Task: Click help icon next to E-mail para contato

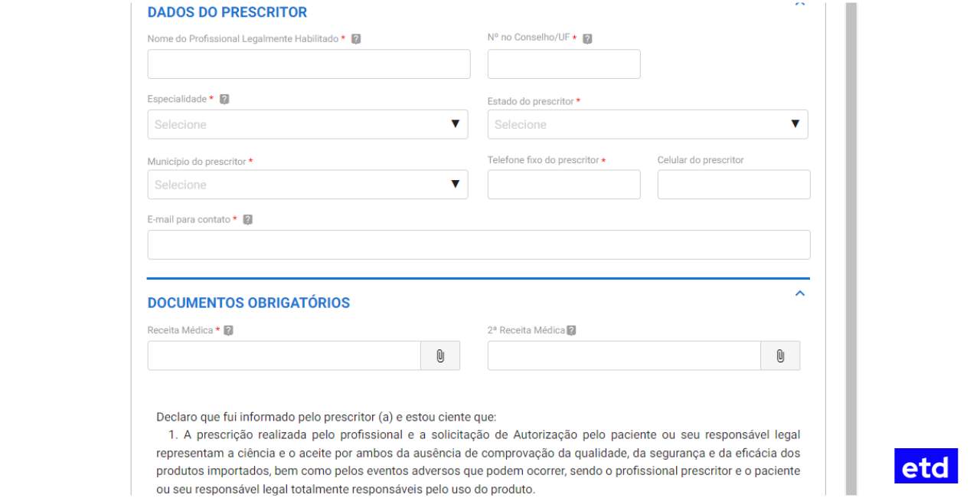Action: click(x=247, y=220)
